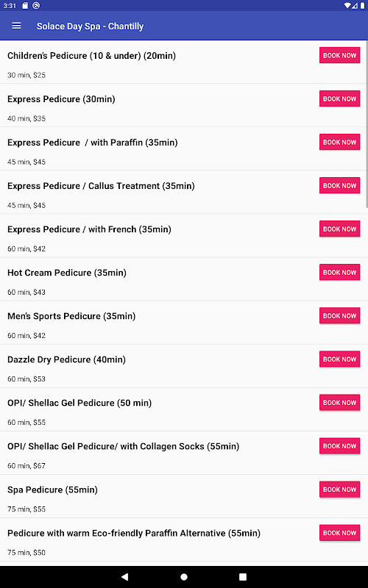Click the vertical scrollbar on right edge
This screenshot has height=588, width=368.
tap(367, 123)
